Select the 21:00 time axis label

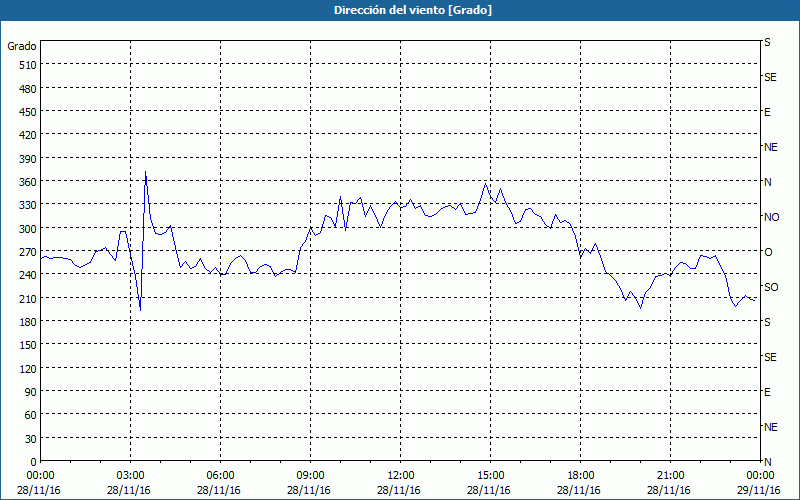tap(670, 476)
